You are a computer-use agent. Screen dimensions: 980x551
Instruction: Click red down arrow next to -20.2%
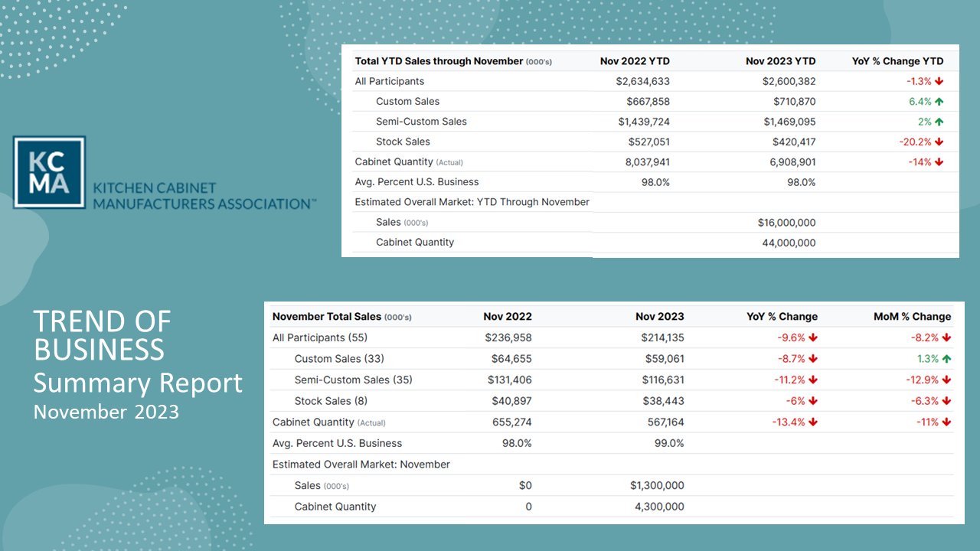coord(939,142)
